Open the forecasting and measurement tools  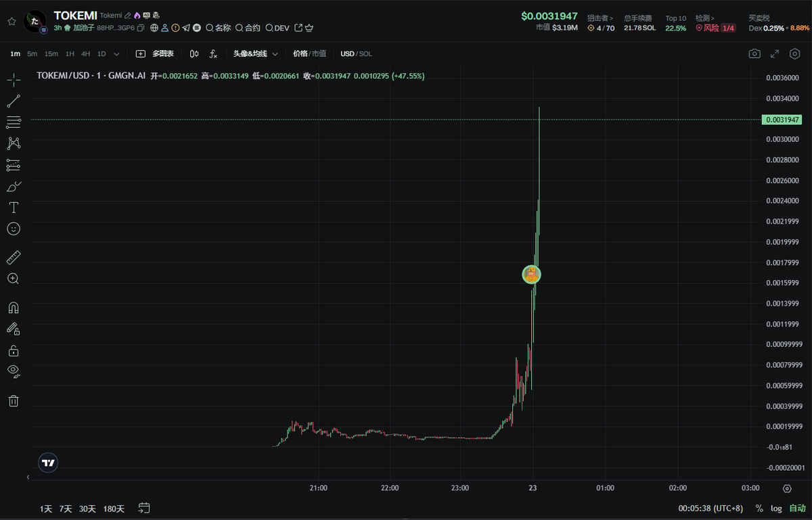pos(14,165)
